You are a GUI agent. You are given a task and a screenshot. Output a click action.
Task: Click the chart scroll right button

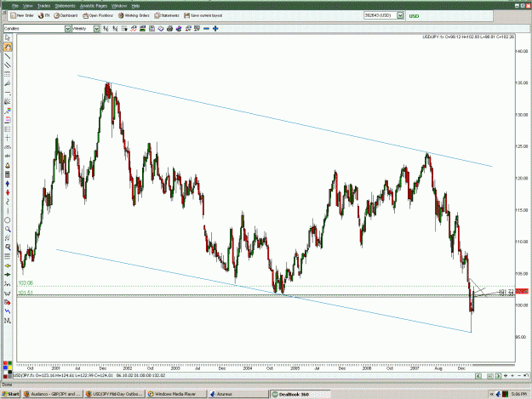point(498,376)
